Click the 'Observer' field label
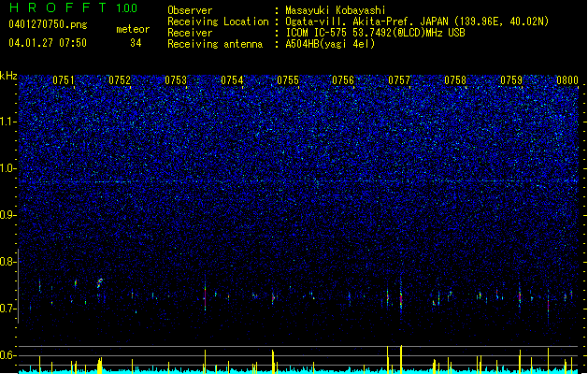The height and width of the screenshot is (374, 588). [x=190, y=10]
